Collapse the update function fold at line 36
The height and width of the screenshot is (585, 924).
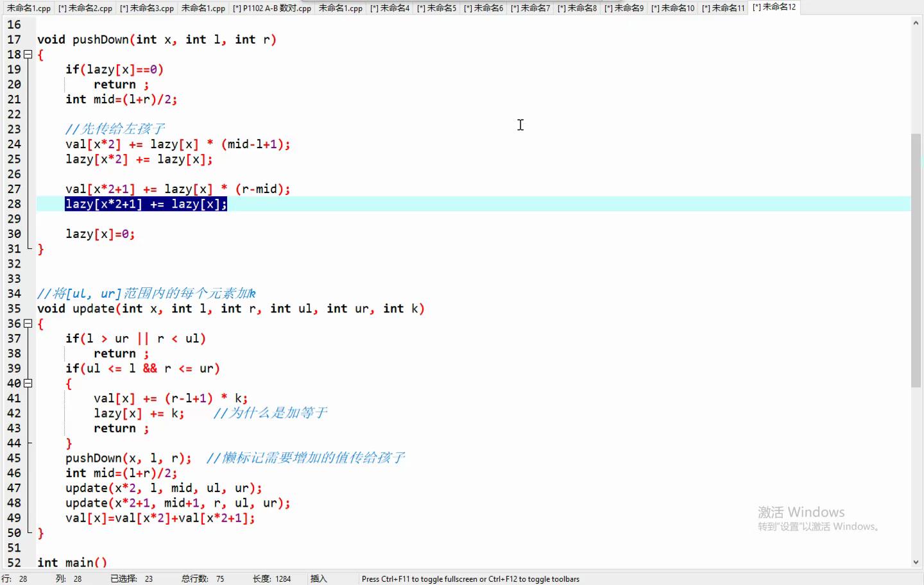[x=28, y=324]
